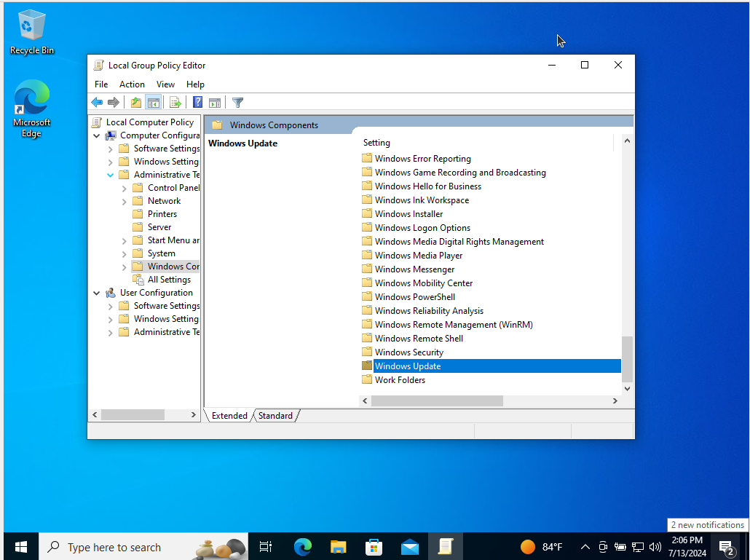This screenshot has height=560, width=750.
Task: Select the Windows Installer folder
Action: [x=409, y=214]
